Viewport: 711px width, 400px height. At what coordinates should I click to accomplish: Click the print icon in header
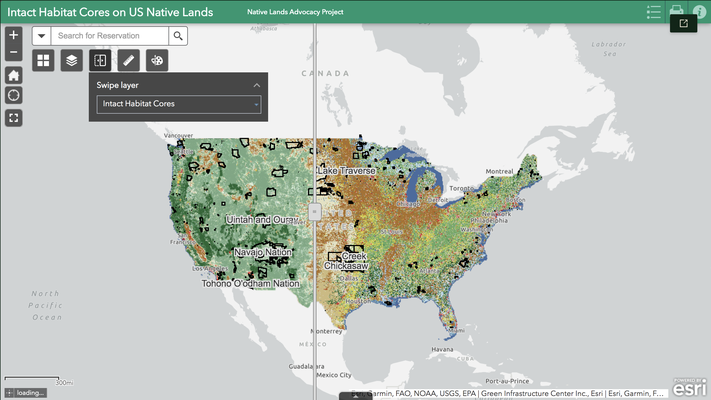click(x=677, y=12)
